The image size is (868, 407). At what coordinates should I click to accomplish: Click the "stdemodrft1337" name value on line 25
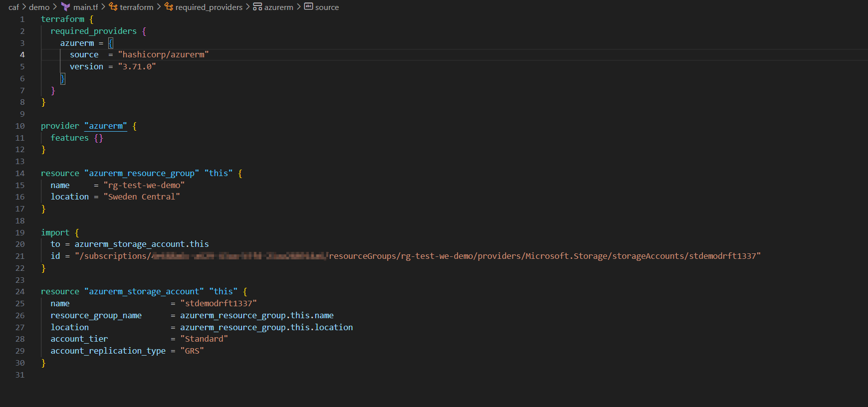coord(218,303)
